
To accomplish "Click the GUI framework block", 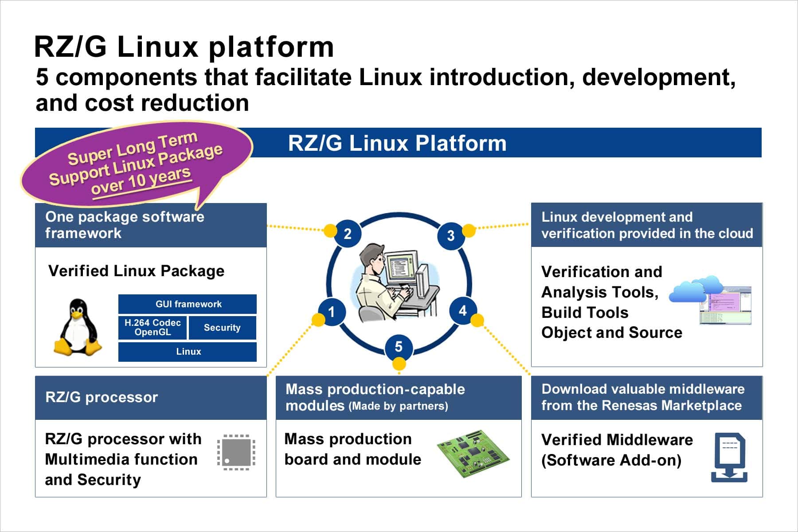I will click(x=188, y=304).
